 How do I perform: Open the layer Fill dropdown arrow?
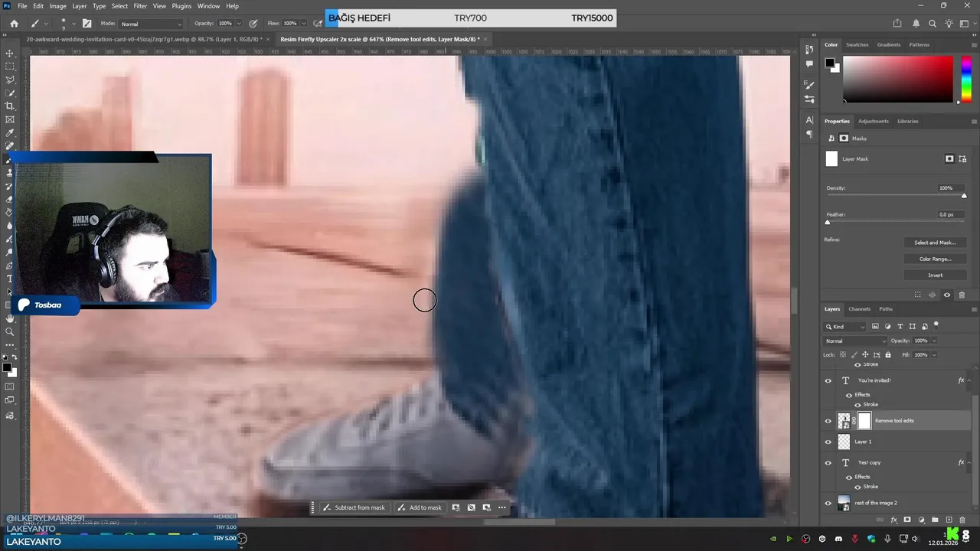click(x=933, y=354)
